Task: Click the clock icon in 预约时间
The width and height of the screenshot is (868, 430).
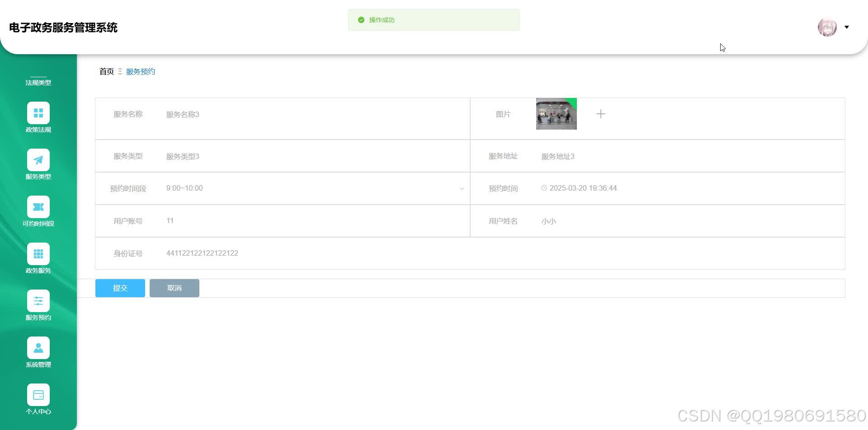Action: [544, 188]
